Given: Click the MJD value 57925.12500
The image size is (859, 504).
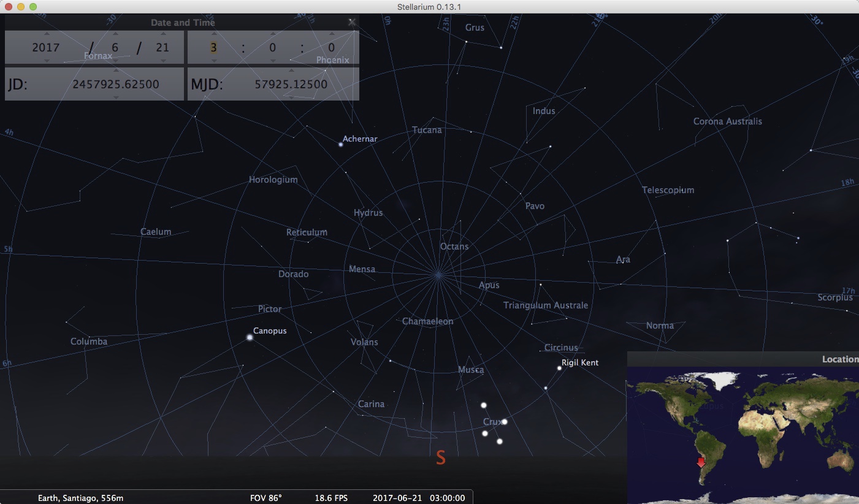Looking at the screenshot, I should click(x=291, y=84).
